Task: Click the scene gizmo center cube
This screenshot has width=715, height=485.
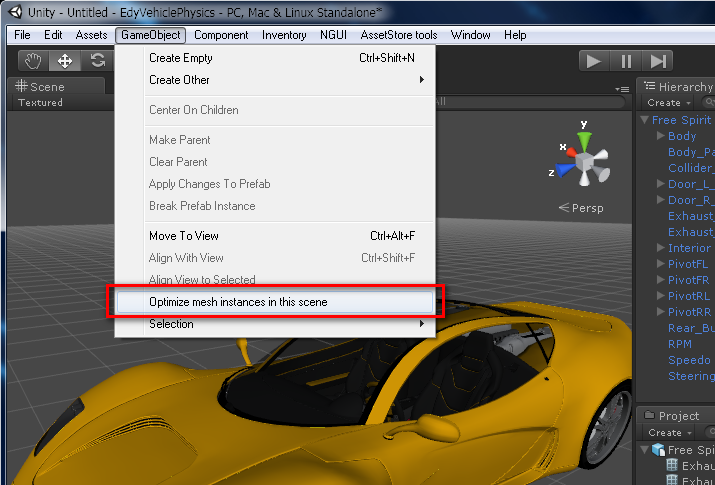Action: 584,161
